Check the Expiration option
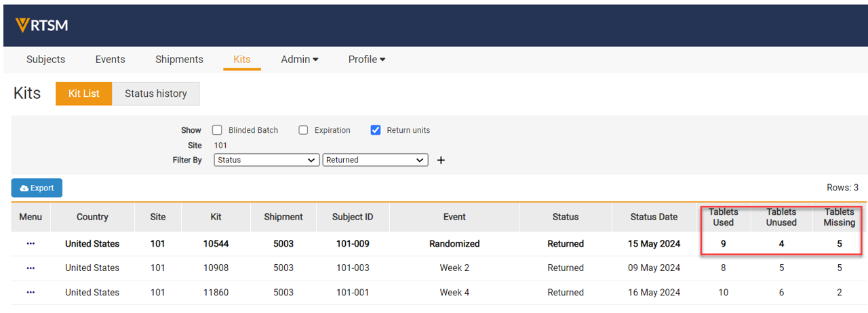This screenshot has height=313, width=868. (303, 130)
